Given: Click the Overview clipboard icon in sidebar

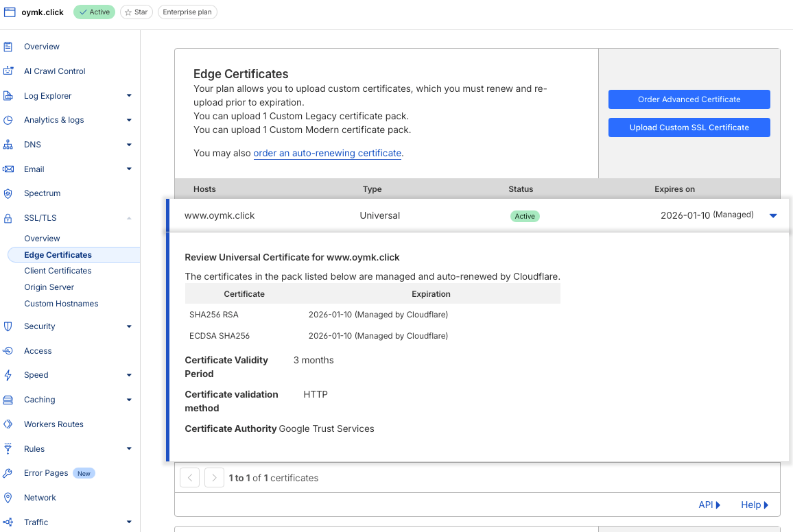Looking at the screenshot, I should (x=8, y=47).
